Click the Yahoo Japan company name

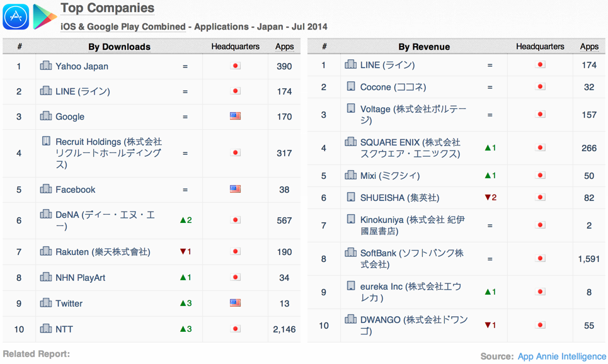pyautogui.click(x=82, y=66)
